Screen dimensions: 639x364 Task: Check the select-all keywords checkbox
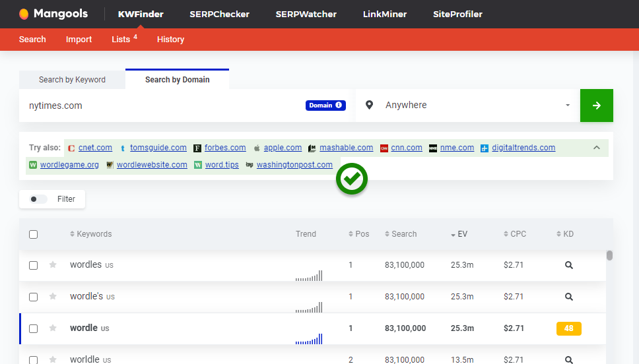[34, 234]
